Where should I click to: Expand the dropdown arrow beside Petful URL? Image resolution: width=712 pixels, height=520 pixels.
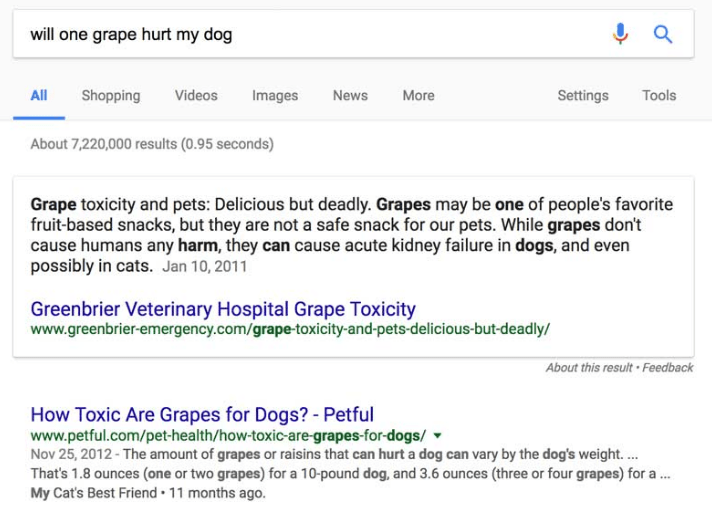coord(438,436)
